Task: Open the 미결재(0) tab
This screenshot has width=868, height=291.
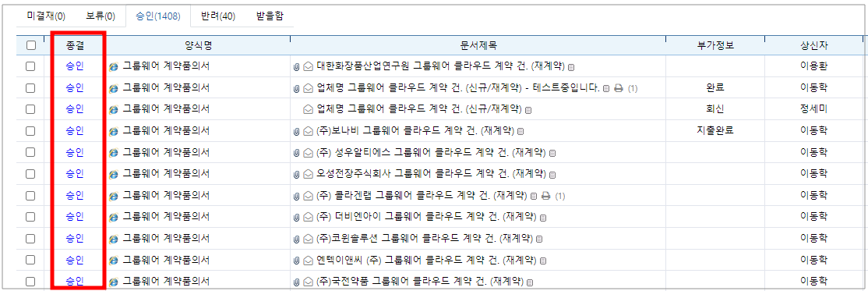Action: (46, 16)
